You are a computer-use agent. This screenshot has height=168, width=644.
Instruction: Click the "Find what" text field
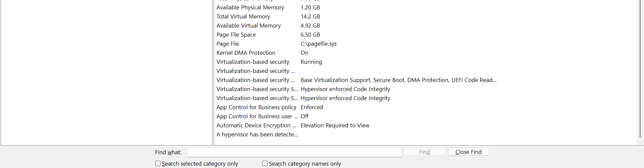(294, 152)
